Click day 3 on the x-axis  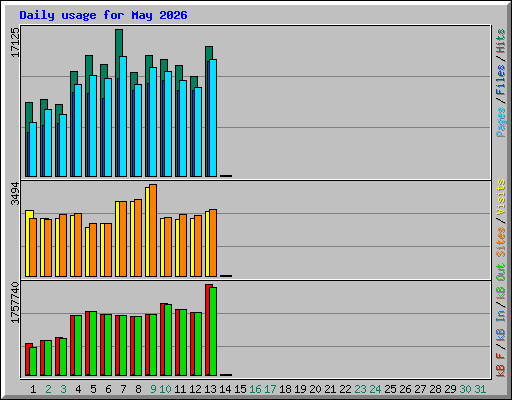(63, 389)
